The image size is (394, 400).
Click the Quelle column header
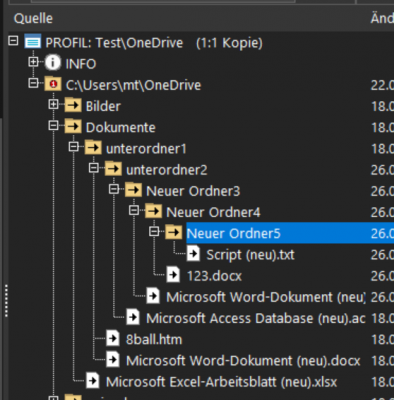click(x=33, y=18)
